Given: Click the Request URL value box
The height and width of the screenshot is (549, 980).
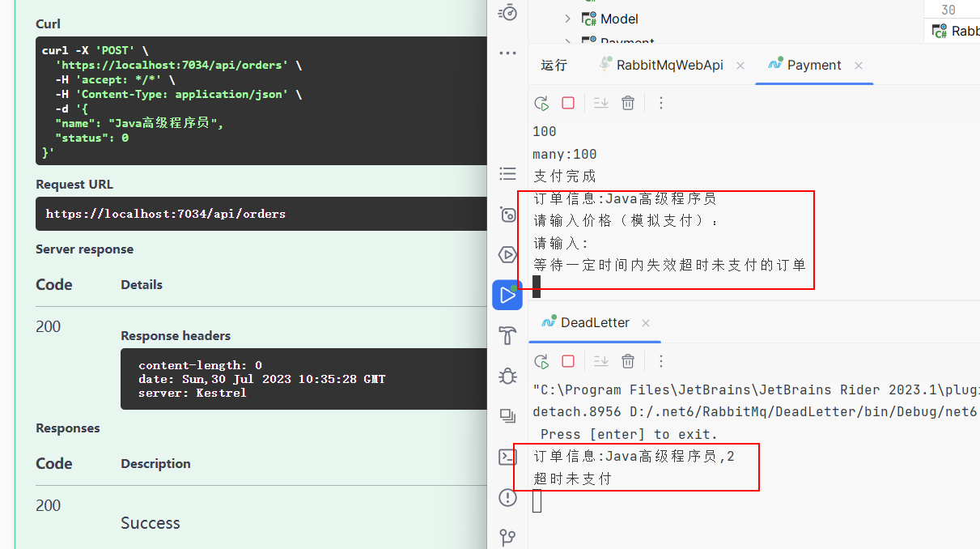Looking at the screenshot, I should [261, 214].
